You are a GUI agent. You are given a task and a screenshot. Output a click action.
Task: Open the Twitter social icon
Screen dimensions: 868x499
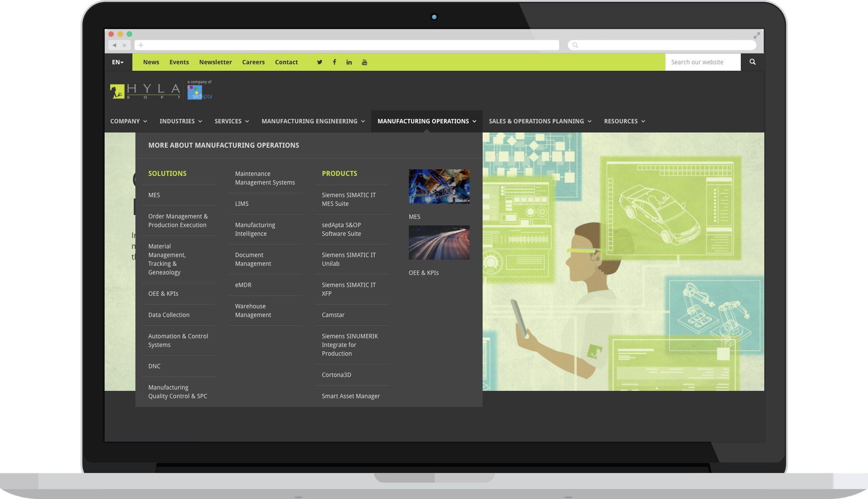point(319,62)
